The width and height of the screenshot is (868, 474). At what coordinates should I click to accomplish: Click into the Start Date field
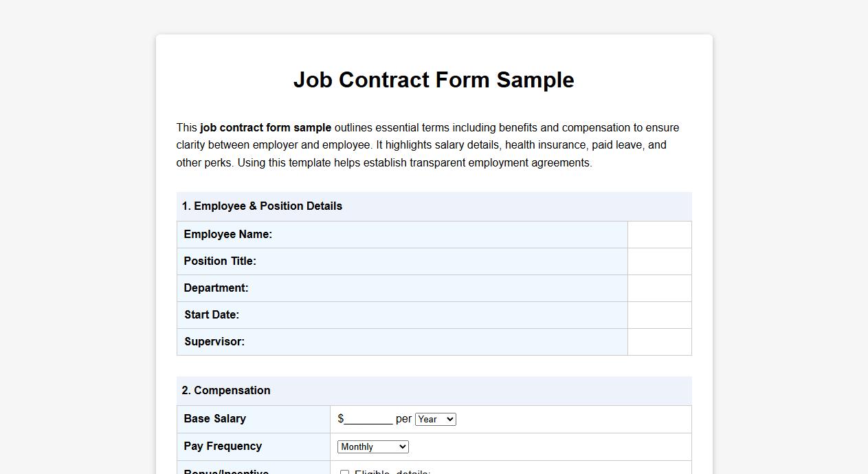pos(659,315)
